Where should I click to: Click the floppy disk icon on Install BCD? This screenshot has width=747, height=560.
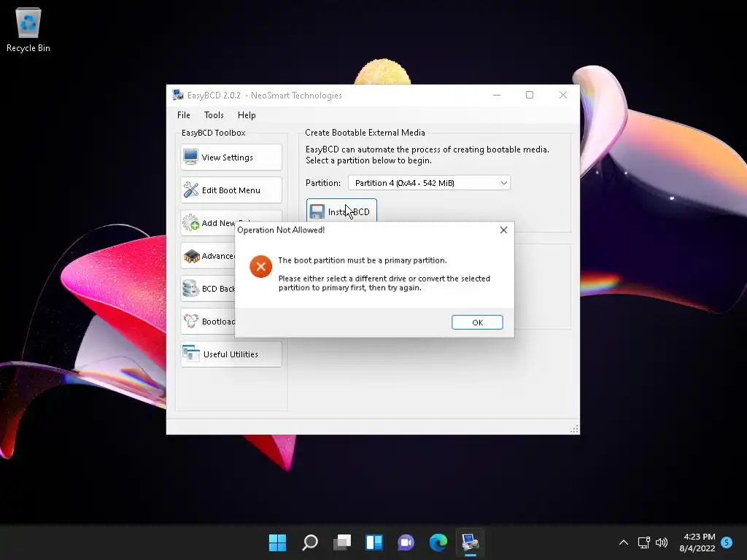(x=317, y=212)
